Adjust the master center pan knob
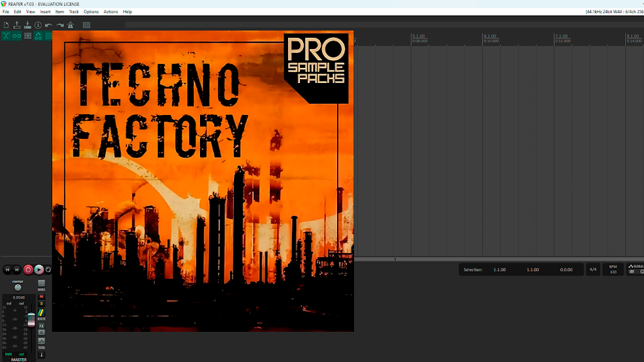Viewport: 644px width, 362px height. pyautogui.click(x=18, y=288)
